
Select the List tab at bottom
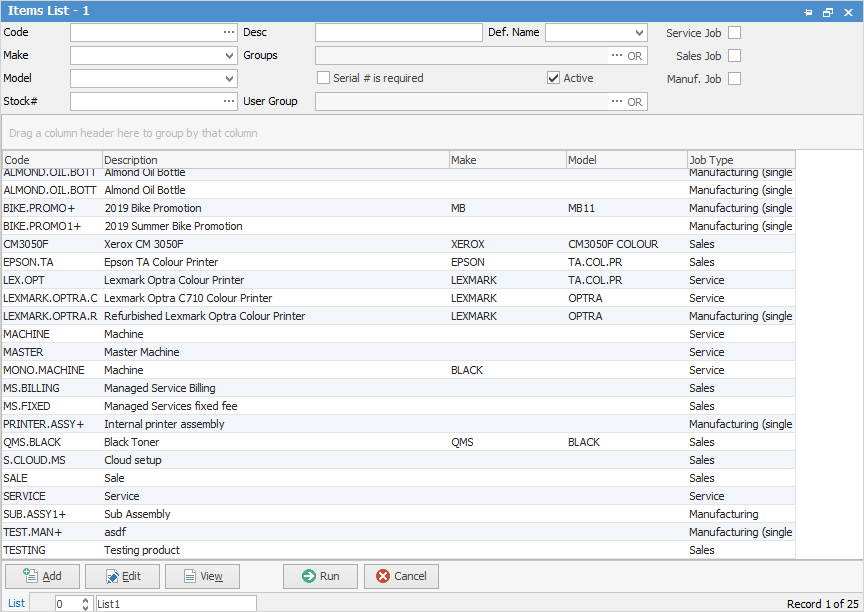coord(17,603)
